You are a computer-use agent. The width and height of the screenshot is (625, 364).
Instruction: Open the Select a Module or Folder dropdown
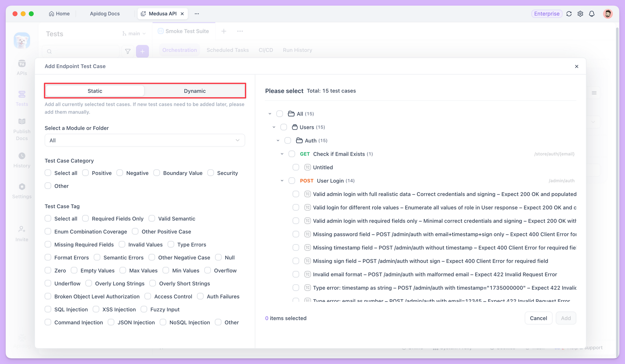click(145, 140)
